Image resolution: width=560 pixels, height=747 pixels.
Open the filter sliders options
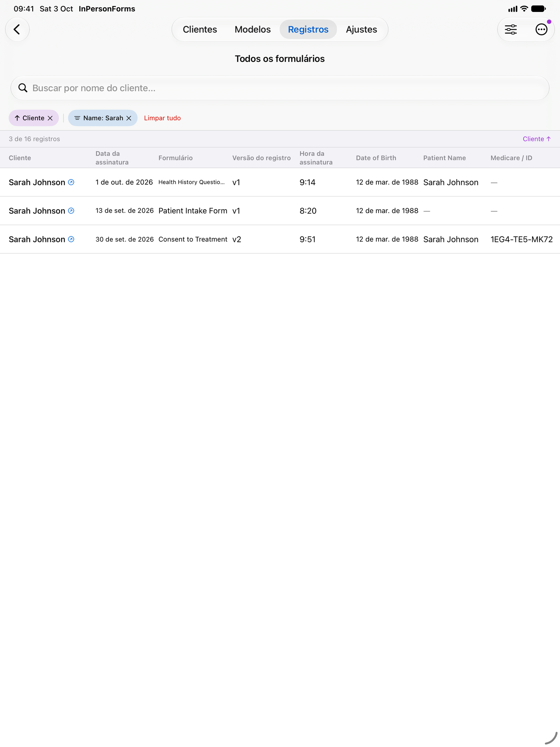(511, 29)
